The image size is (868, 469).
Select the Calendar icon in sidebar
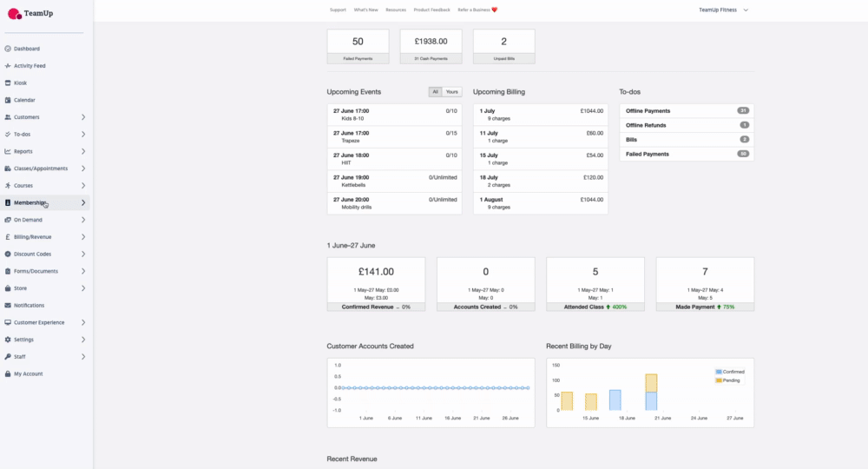click(8, 100)
